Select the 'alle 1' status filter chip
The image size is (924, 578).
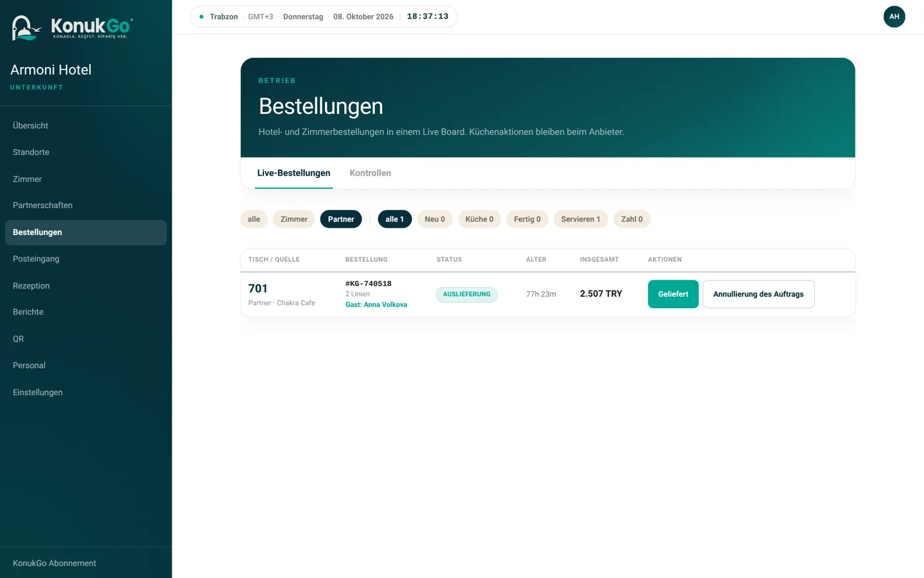[394, 219]
